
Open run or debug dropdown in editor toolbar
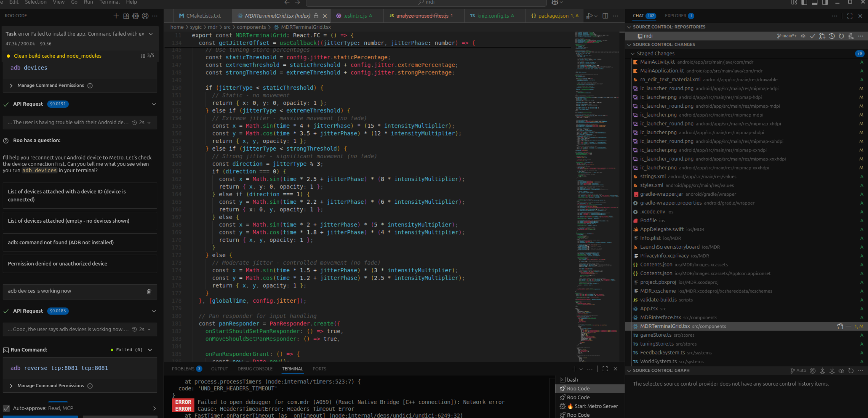(596, 16)
